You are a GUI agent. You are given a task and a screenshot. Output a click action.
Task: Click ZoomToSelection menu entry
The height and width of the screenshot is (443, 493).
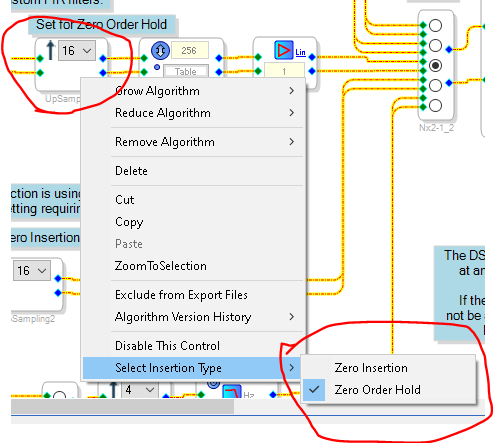point(193,266)
